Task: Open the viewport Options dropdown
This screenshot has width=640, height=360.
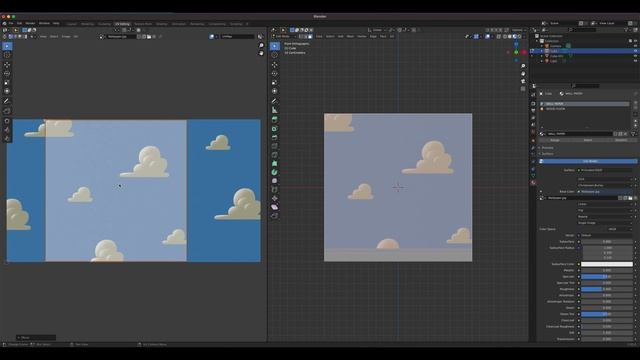Action: 518,30
